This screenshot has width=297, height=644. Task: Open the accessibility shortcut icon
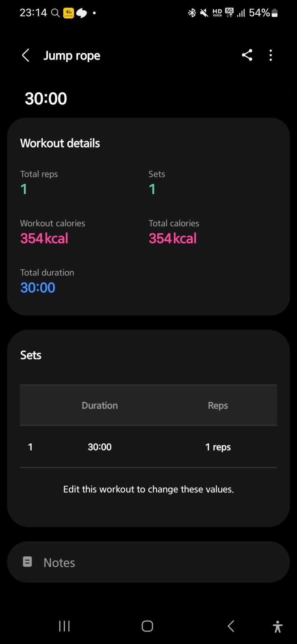[x=277, y=626]
